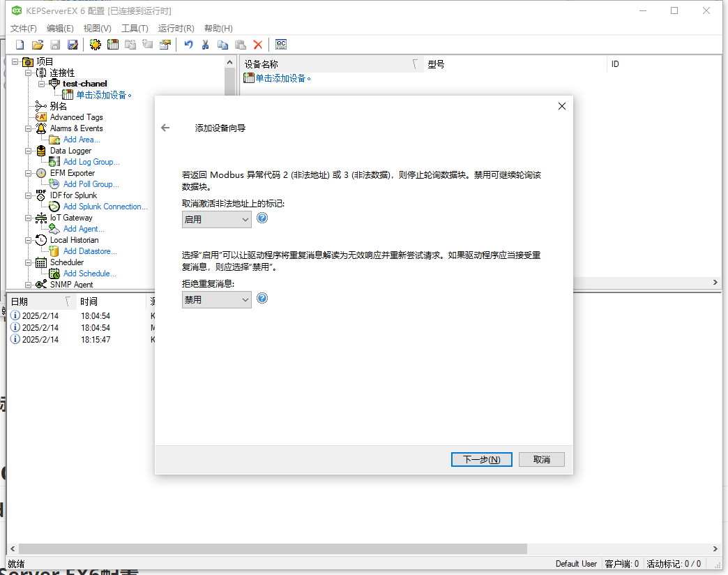Click the Add Splunk Connection... link
The height and width of the screenshot is (575, 728).
click(105, 207)
